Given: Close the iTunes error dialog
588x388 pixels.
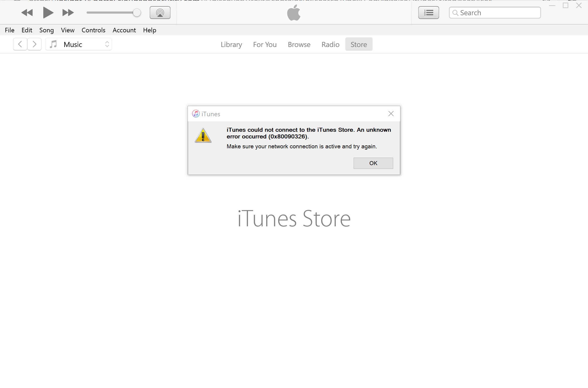Looking at the screenshot, I should (x=391, y=114).
